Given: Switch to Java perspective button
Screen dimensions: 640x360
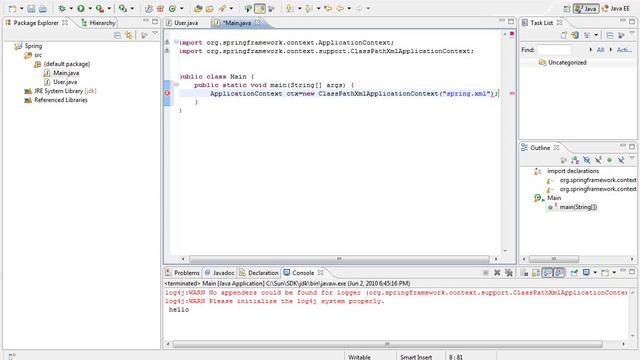Looking at the screenshot, I should 586,9.
